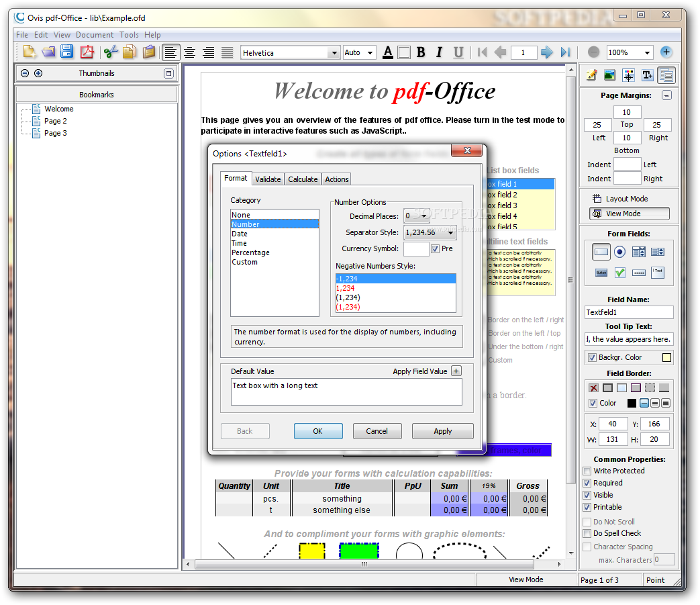Switch to the Actions tab
This screenshot has height=605, width=700.
(x=337, y=179)
